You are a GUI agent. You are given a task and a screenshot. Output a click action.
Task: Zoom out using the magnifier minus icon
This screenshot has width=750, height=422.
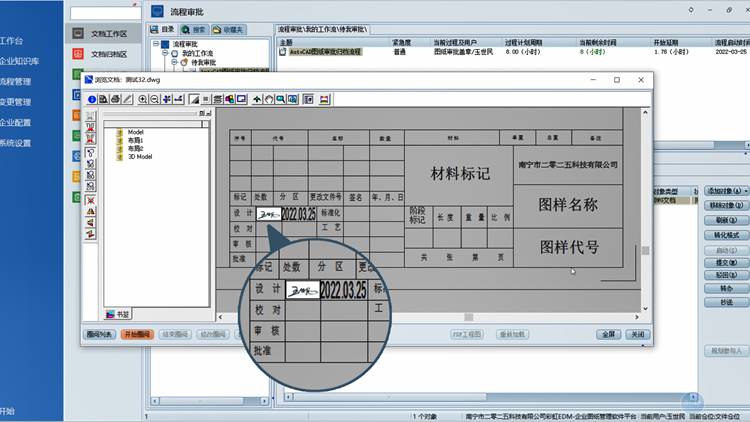pos(155,99)
